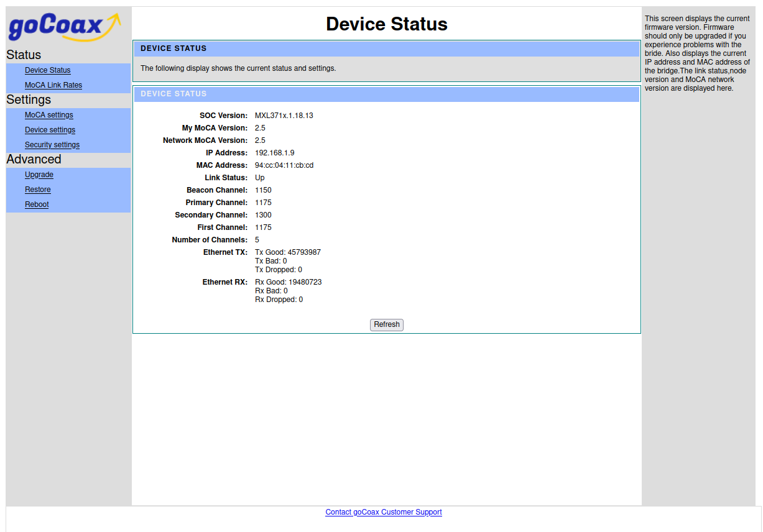
Task: Select Upgrade under Advanced
Action: point(39,175)
